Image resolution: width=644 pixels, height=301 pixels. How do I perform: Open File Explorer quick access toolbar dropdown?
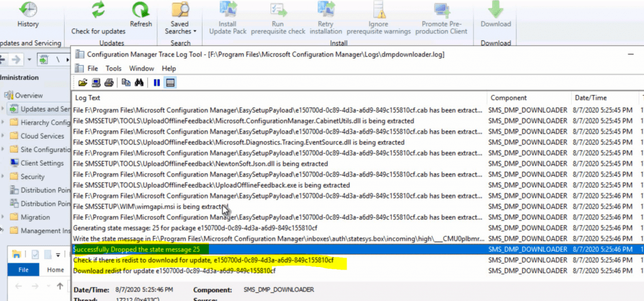click(58, 255)
